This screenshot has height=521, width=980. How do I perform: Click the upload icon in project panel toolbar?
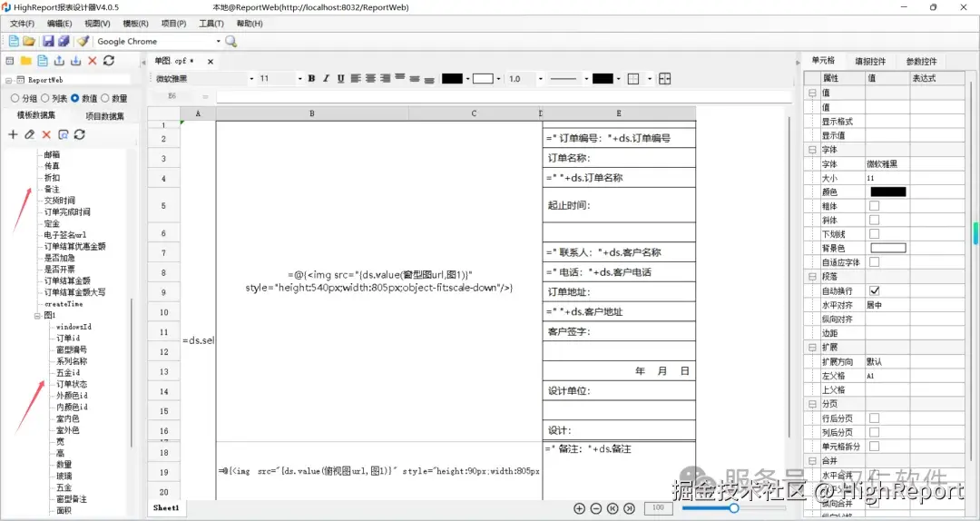tap(59, 61)
